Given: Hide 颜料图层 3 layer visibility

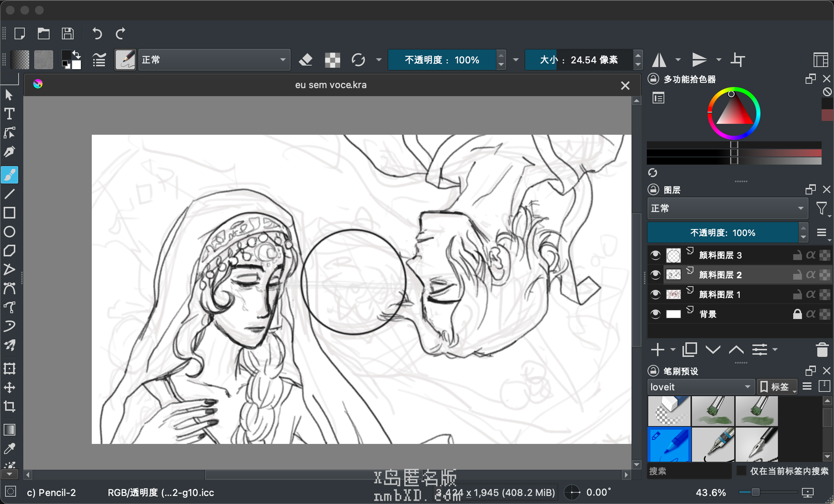Looking at the screenshot, I should [655, 255].
